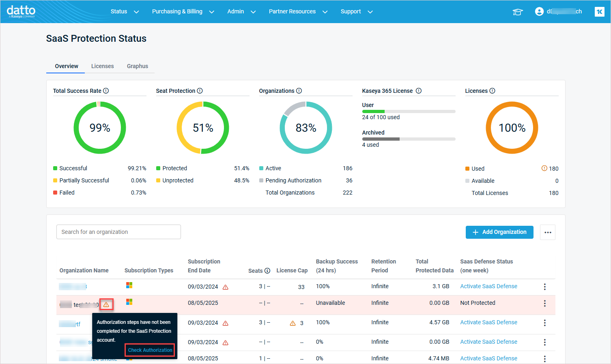Open the blurred organization link in first row
This screenshot has height=364, width=611.
(x=73, y=287)
